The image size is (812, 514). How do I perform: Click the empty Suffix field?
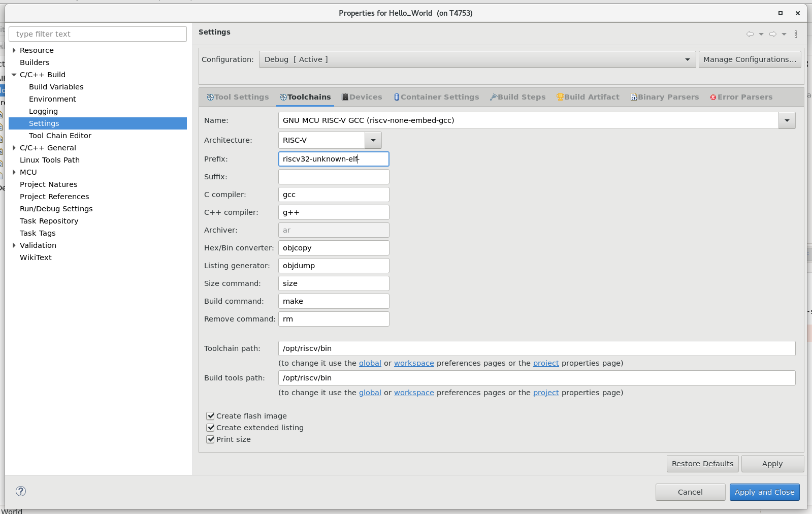pyautogui.click(x=334, y=177)
